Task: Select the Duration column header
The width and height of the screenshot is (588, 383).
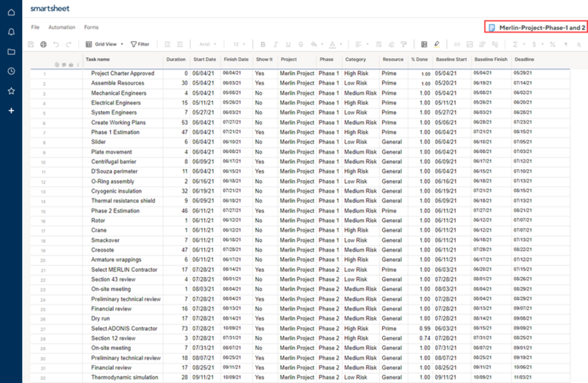Action: pos(176,60)
